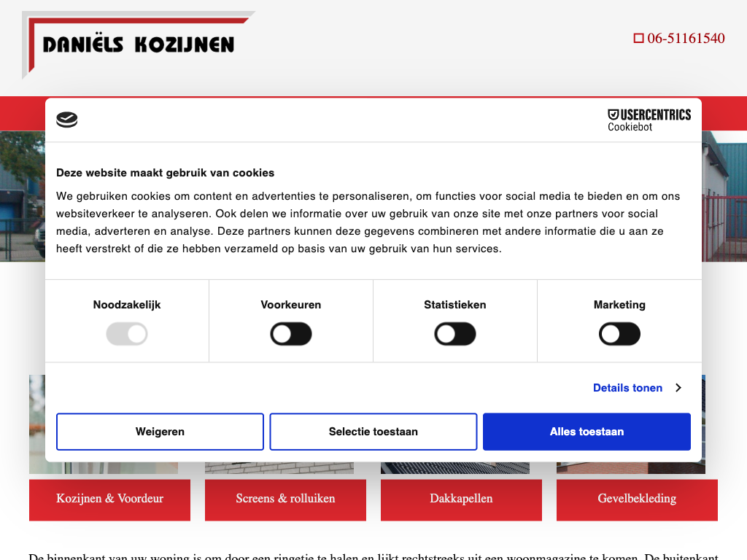
Task: Go to the Dakkapellen category
Action: pyautogui.click(x=461, y=499)
